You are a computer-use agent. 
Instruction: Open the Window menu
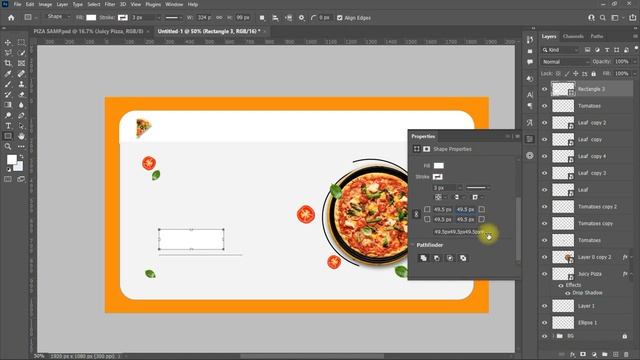coord(174,4)
